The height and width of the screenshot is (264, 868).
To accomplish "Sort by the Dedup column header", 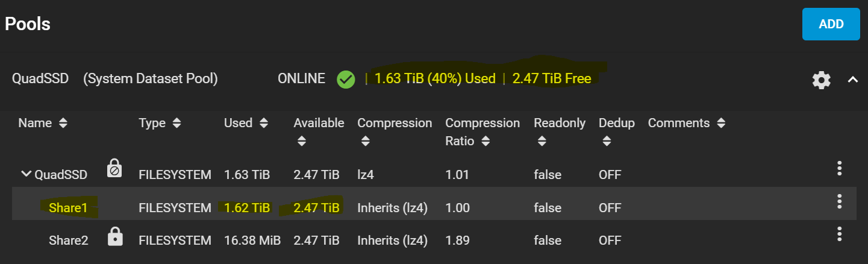I will pos(617,132).
